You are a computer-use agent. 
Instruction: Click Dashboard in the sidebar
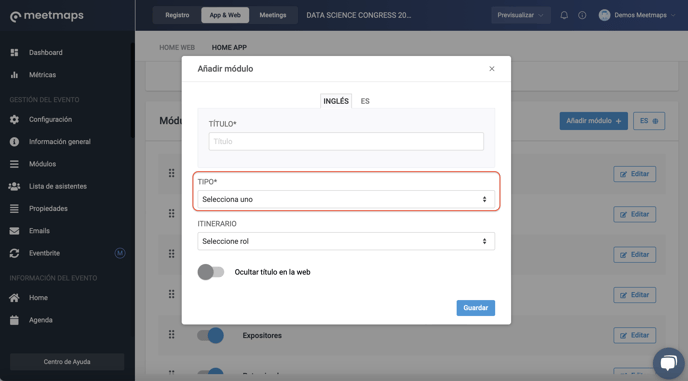coord(46,53)
